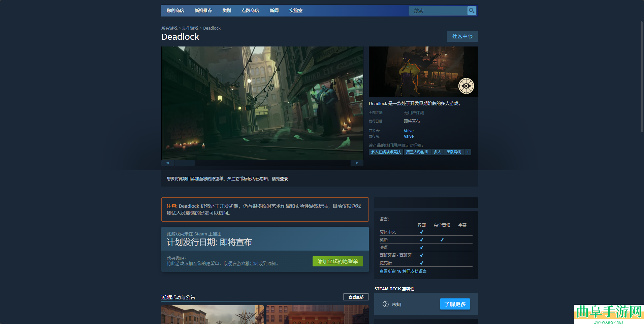Open the Valve developer page
Image resolution: width=644 pixels, height=324 pixels.
[408, 131]
